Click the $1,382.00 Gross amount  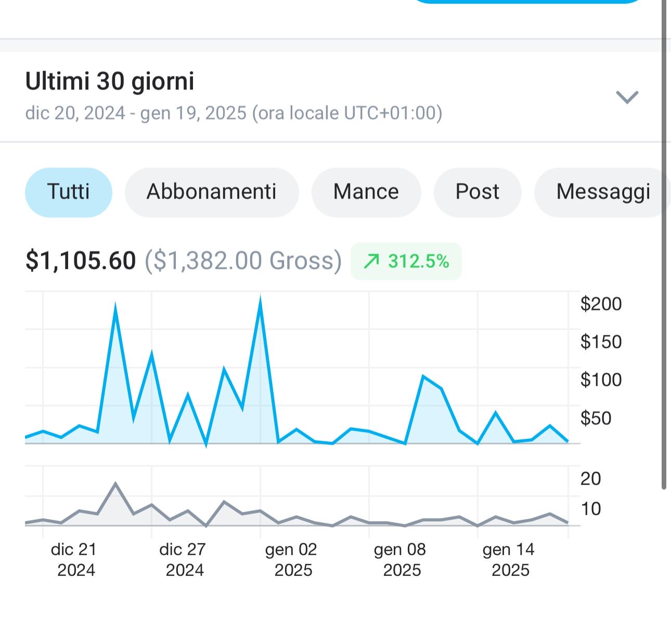click(243, 260)
